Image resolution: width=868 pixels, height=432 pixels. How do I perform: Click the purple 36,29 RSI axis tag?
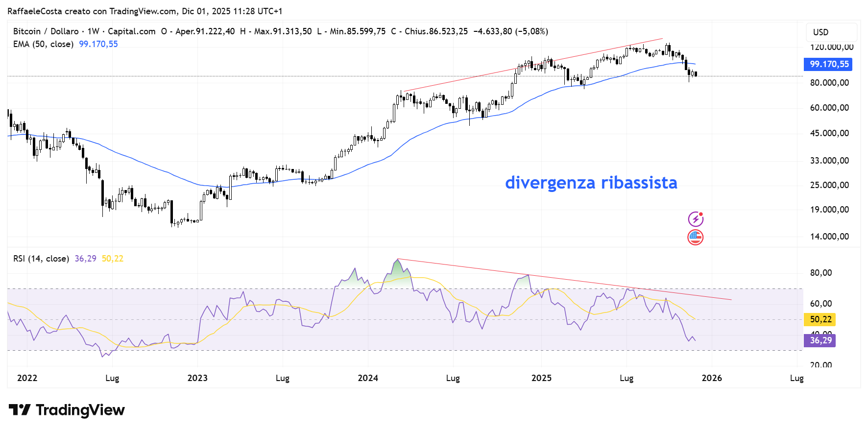point(820,340)
